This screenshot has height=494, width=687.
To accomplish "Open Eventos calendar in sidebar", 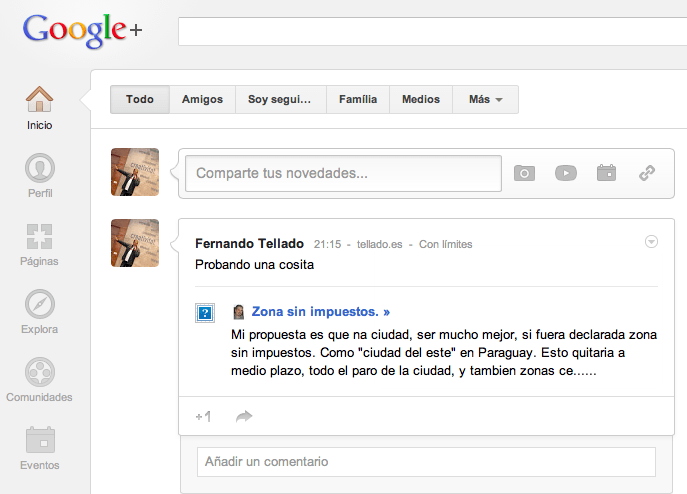I will (x=40, y=440).
